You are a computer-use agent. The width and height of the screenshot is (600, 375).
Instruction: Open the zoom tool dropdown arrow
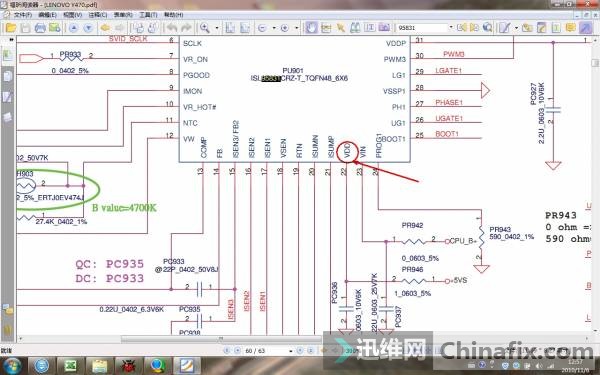click(217, 28)
